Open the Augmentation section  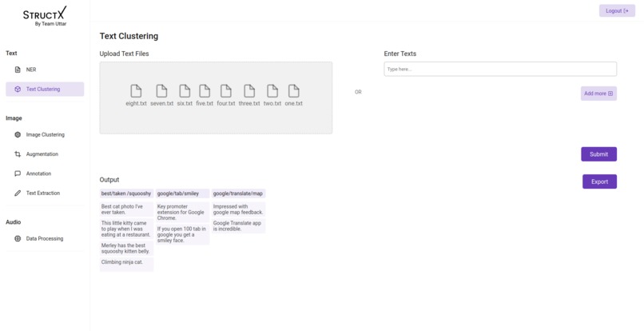tap(45, 154)
